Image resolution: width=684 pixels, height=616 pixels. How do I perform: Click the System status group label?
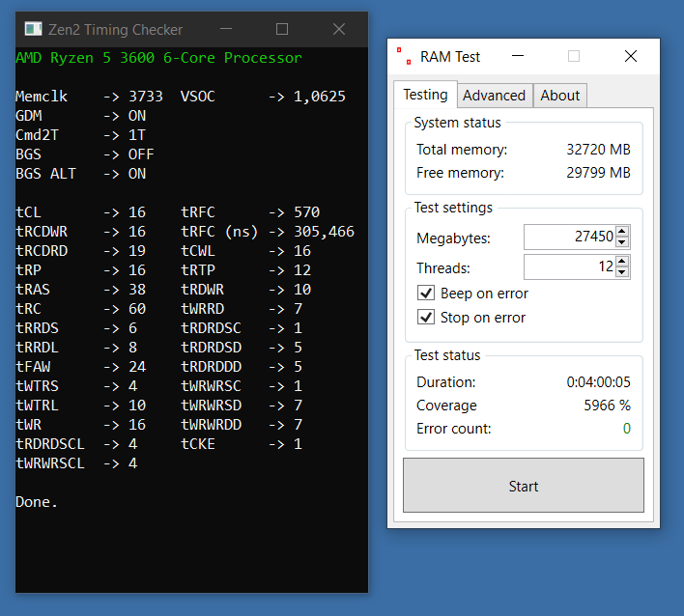click(457, 123)
